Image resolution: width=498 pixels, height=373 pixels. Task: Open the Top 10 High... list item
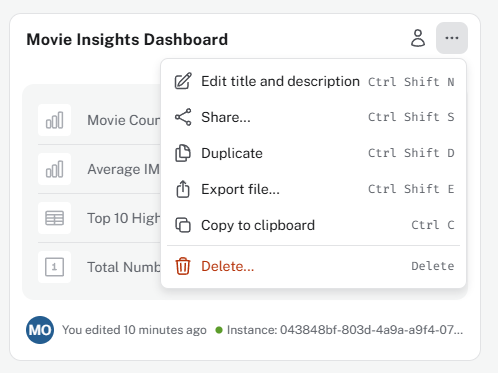[99, 218]
